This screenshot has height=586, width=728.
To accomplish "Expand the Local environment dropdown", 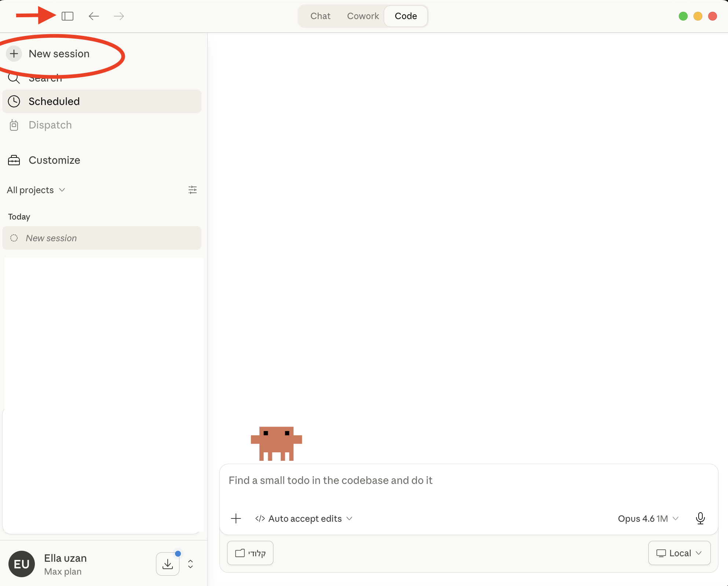I will click(x=679, y=553).
